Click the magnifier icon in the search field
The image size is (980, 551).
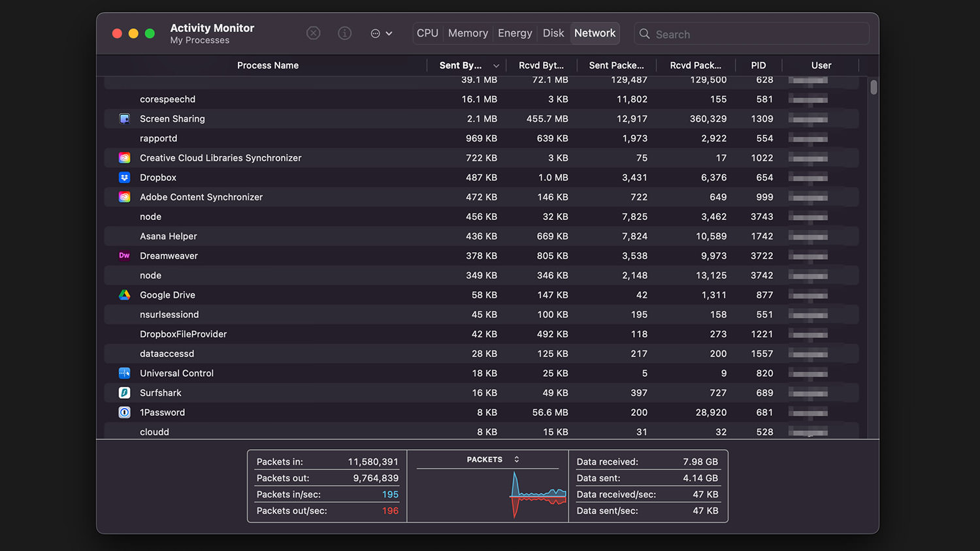644,34
